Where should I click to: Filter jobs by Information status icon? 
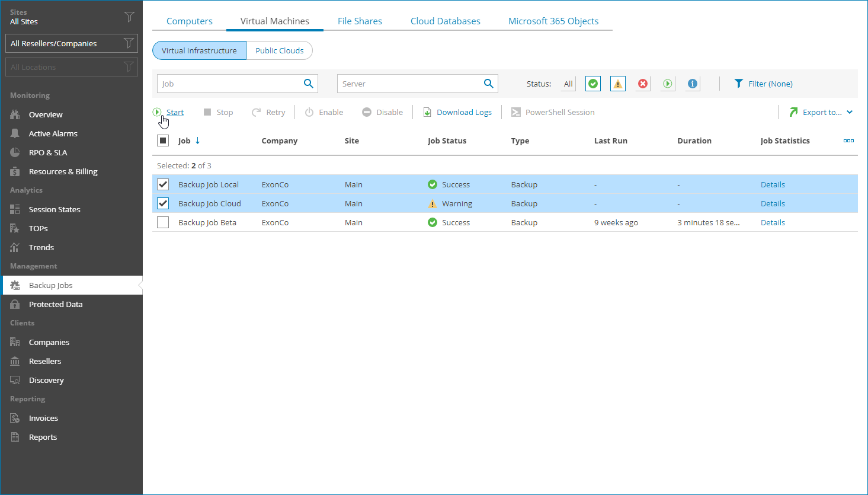pyautogui.click(x=692, y=84)
